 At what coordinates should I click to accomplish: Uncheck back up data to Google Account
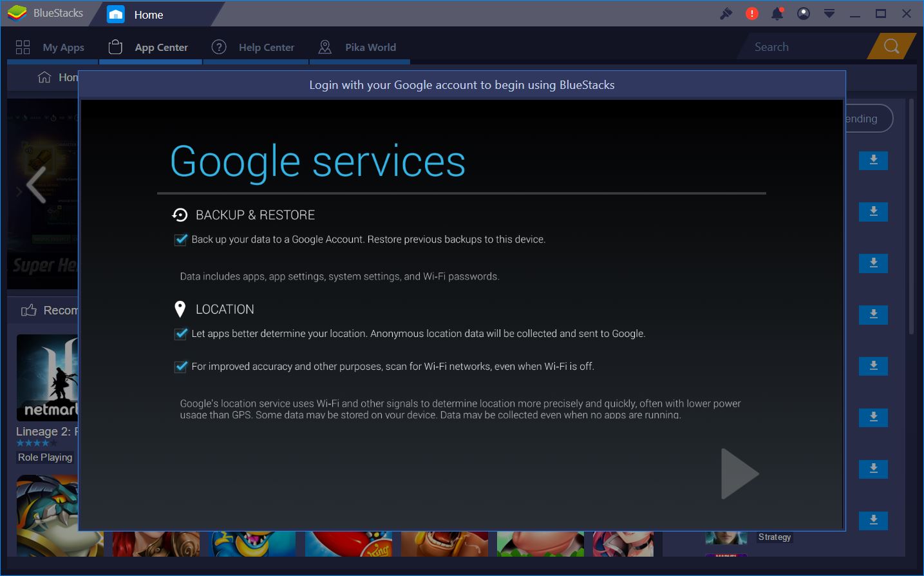pos(181,239)
